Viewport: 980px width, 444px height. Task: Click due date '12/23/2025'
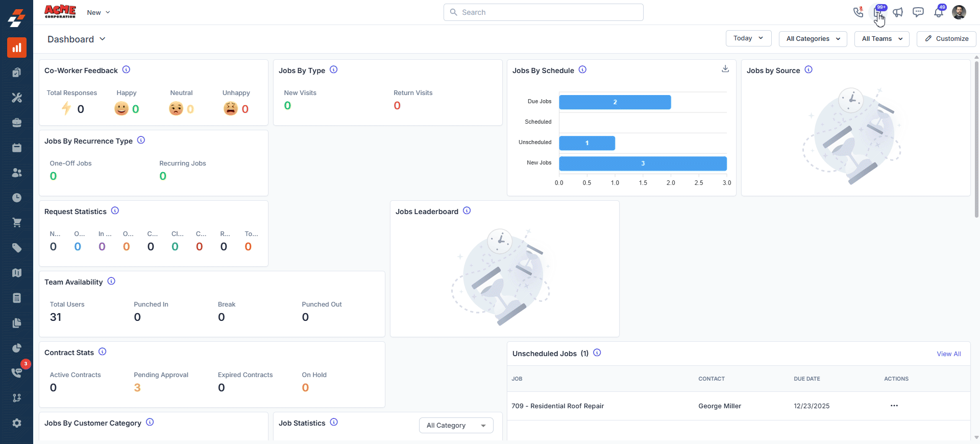[812, 406]
